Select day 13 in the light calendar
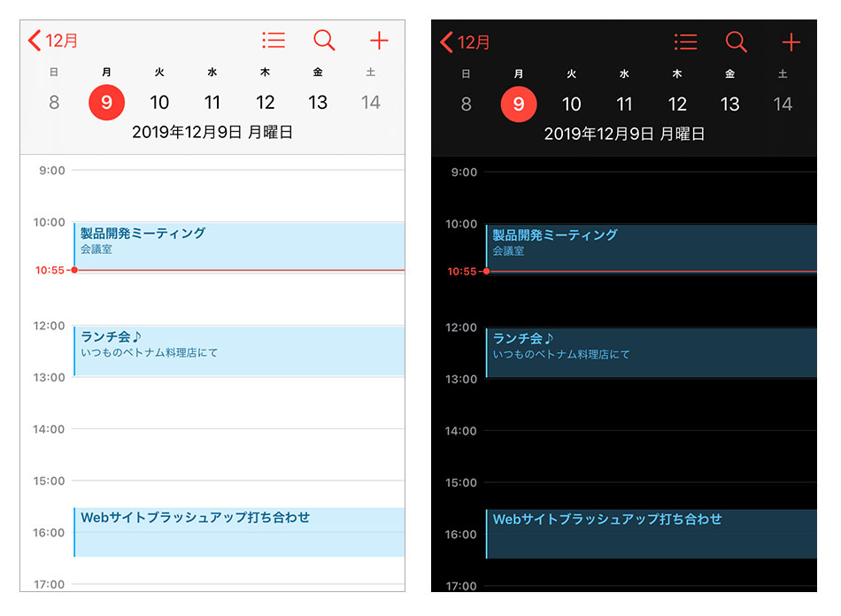841x616 pixels. point(318,103)
